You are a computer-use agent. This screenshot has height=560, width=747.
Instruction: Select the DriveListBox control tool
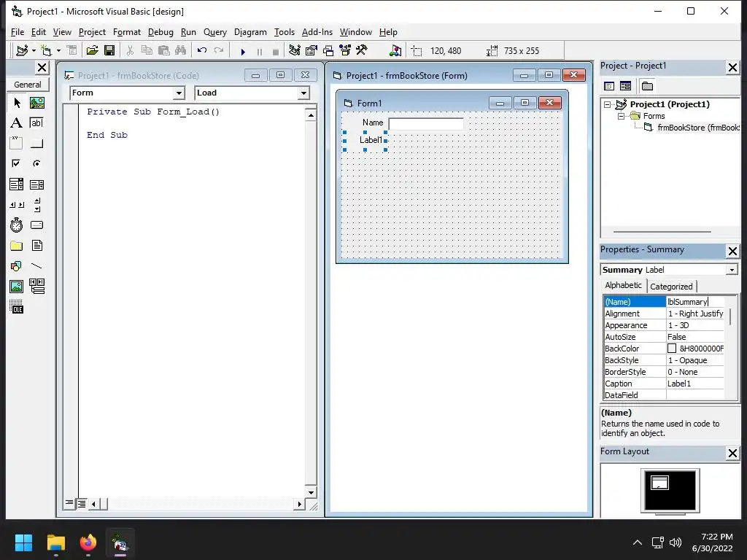coord(36,225)
